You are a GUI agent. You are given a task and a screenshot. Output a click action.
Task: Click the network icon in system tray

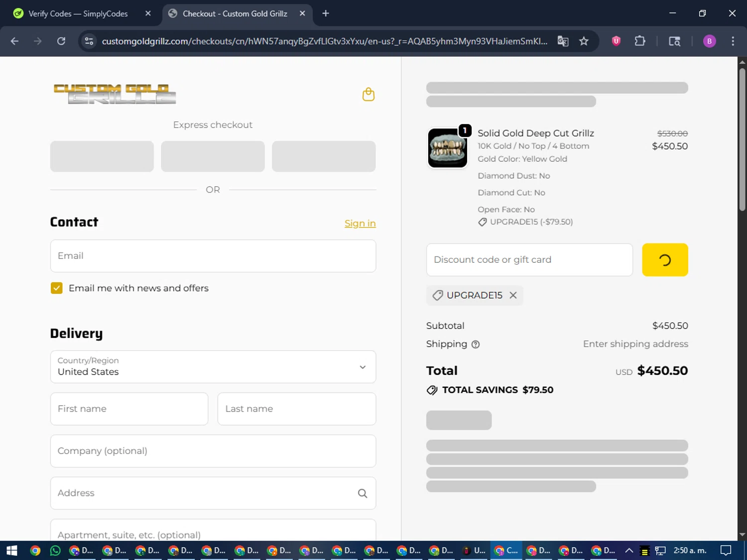coord(660,551)
